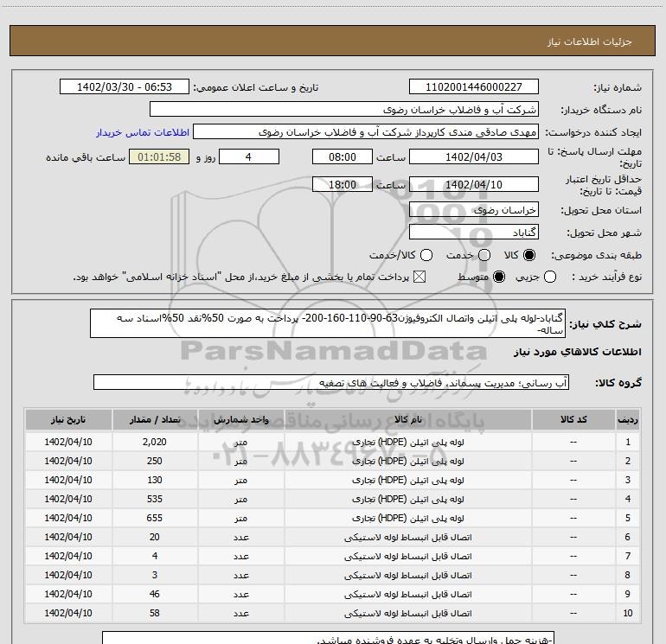This screenshot has width=666, height=644.
Task: Click the response deadline time 08:00 field
Action: [343, 156]
